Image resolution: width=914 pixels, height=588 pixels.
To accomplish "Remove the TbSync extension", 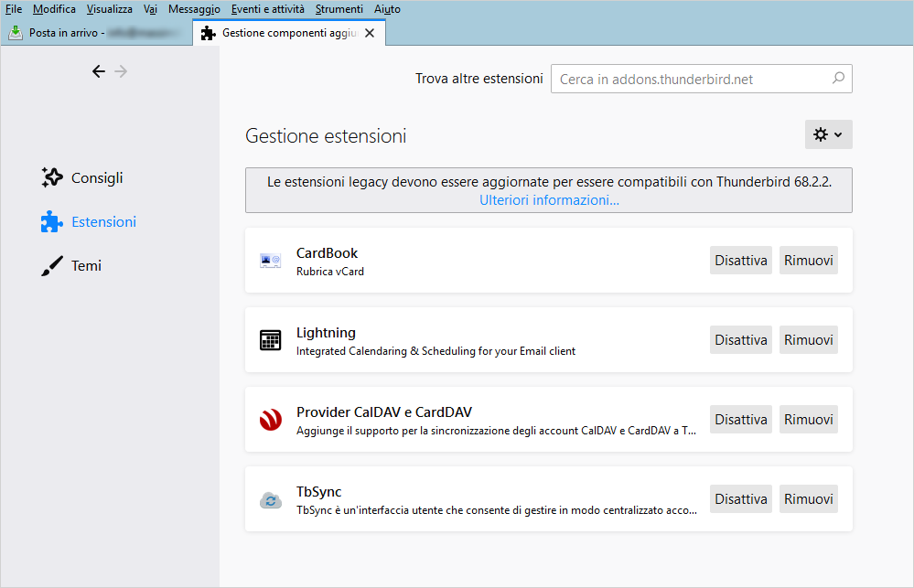I will click(809, 498).
